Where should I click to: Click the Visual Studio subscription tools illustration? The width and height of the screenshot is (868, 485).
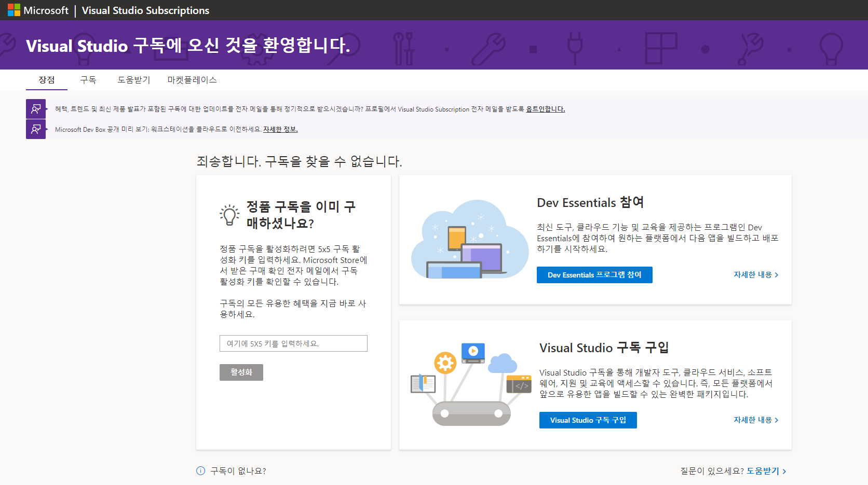click(x=471, y=384)
